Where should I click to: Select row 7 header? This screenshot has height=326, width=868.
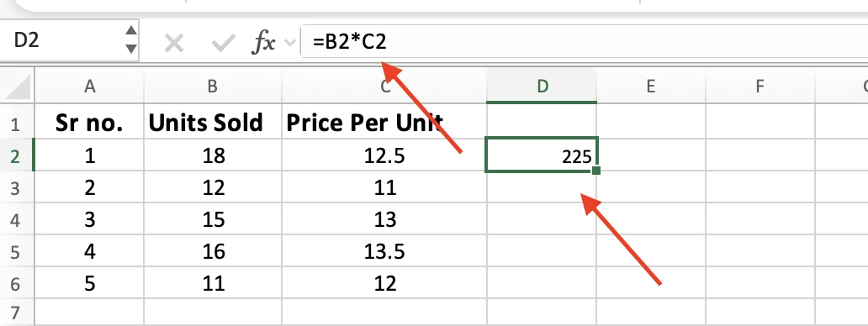point(17,313)
